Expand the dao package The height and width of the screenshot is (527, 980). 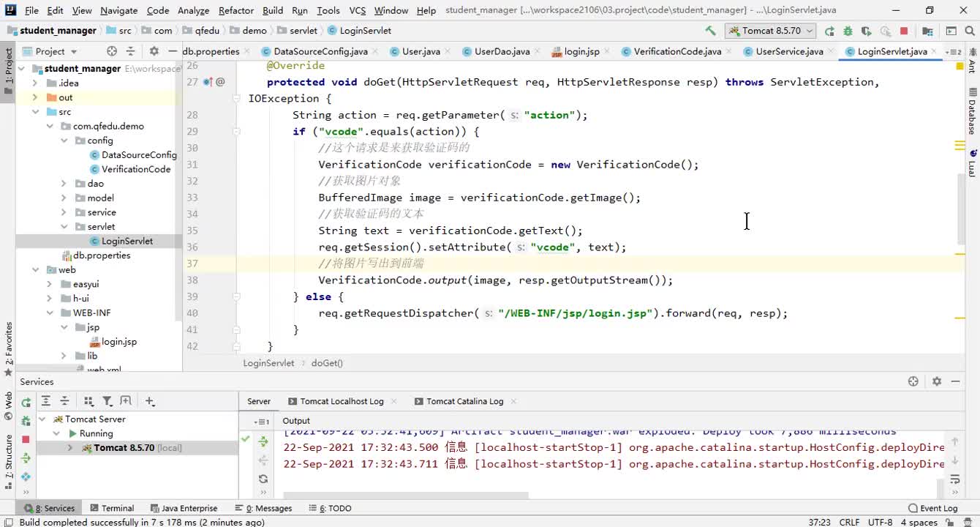click(x=64, y=184)
